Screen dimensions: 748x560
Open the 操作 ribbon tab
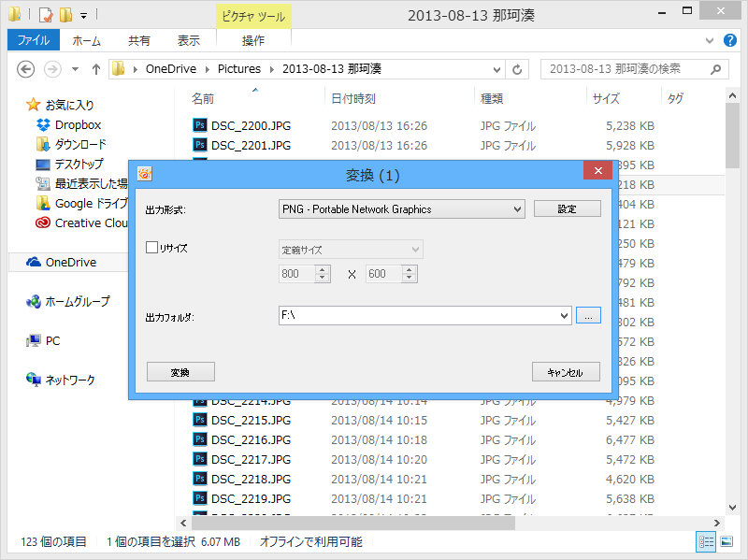pos(253,41)
